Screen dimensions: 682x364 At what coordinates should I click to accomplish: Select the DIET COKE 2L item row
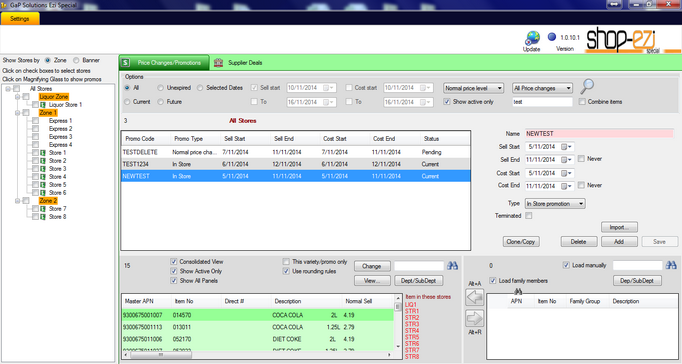click(x=257, y=339)
